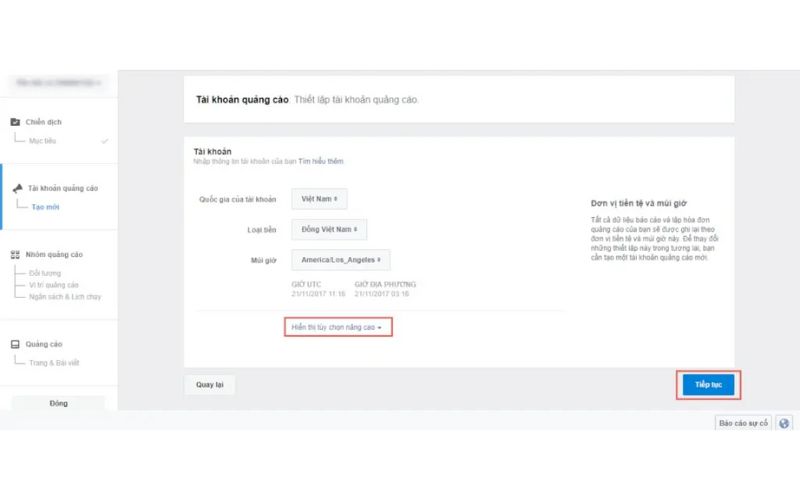Follow the Tìm hiểu thêm link

(321, 161)
